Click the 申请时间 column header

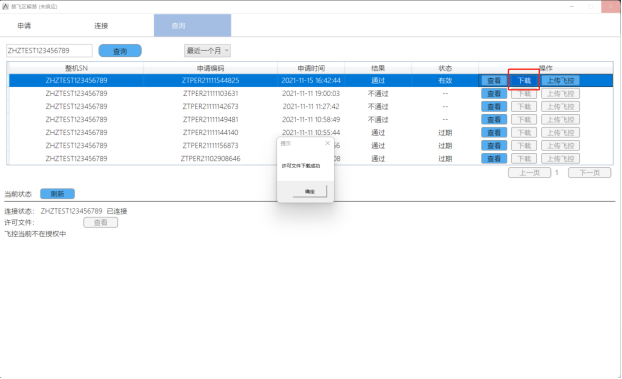pyautogui.click(x=311, y=68)
